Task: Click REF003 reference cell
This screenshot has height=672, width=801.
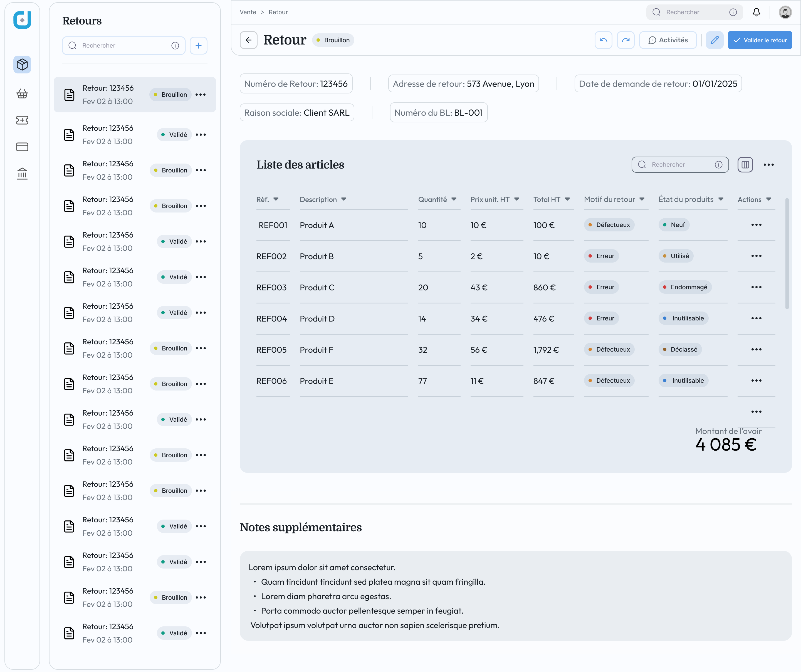Action: tap(271, 288)
